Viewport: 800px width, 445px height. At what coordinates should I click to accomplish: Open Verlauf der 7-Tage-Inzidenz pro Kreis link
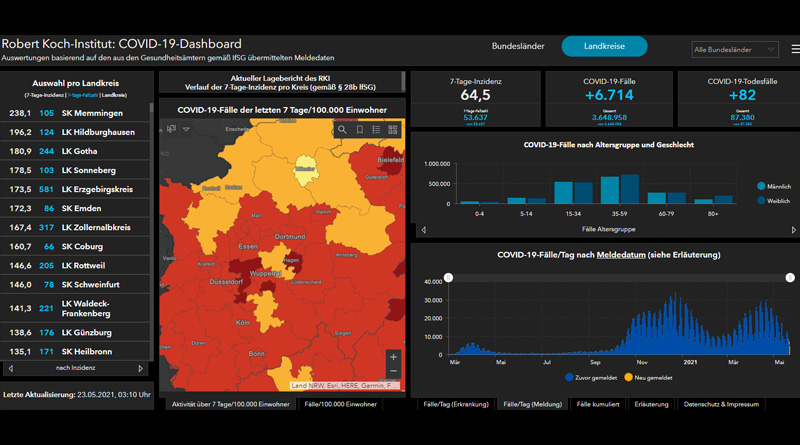point(280,87)
